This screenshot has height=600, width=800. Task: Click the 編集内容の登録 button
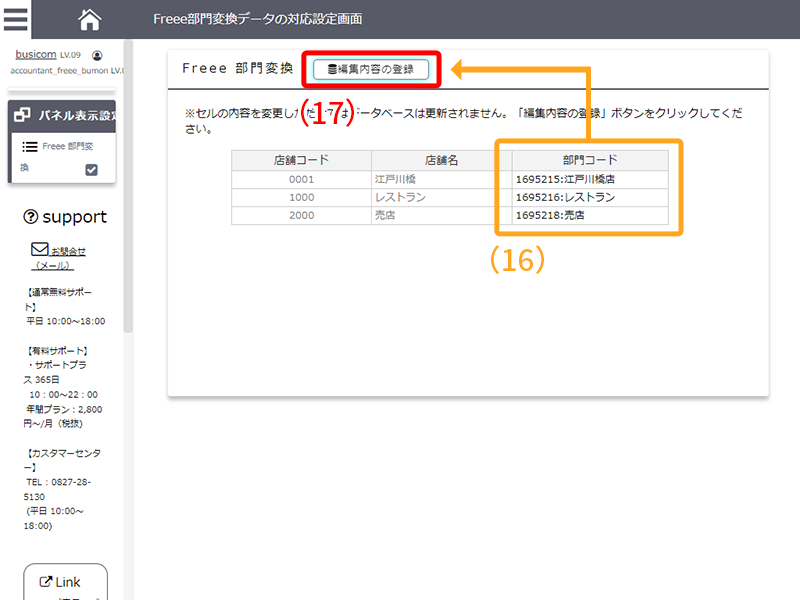click(x=371, y=69)
